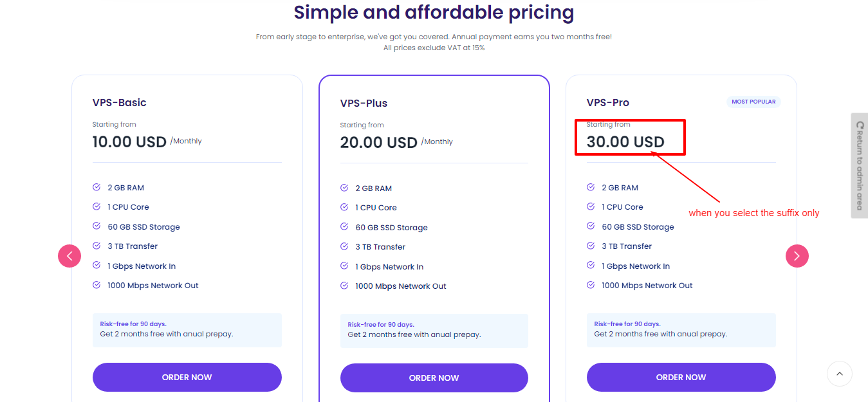This screenshot has width=868, height=402.
Task: Click the next carousel arrow button
Action: coord(797,256)
